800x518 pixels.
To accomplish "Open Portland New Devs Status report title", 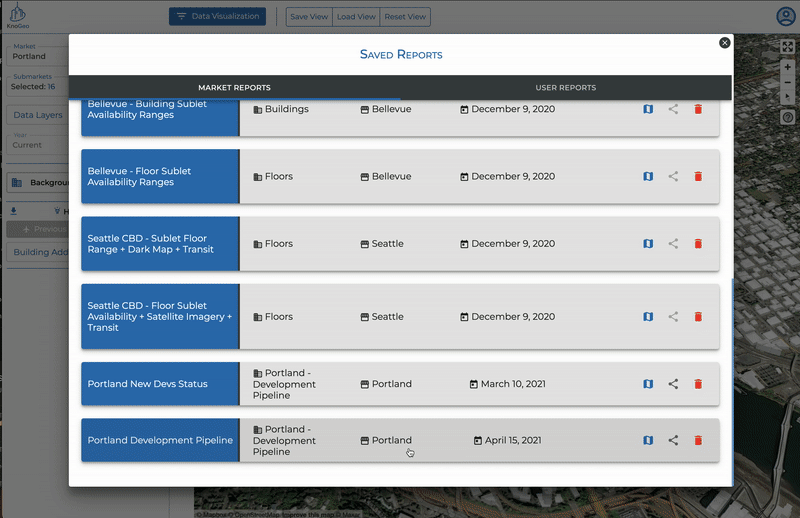I will tap(147, 384).
